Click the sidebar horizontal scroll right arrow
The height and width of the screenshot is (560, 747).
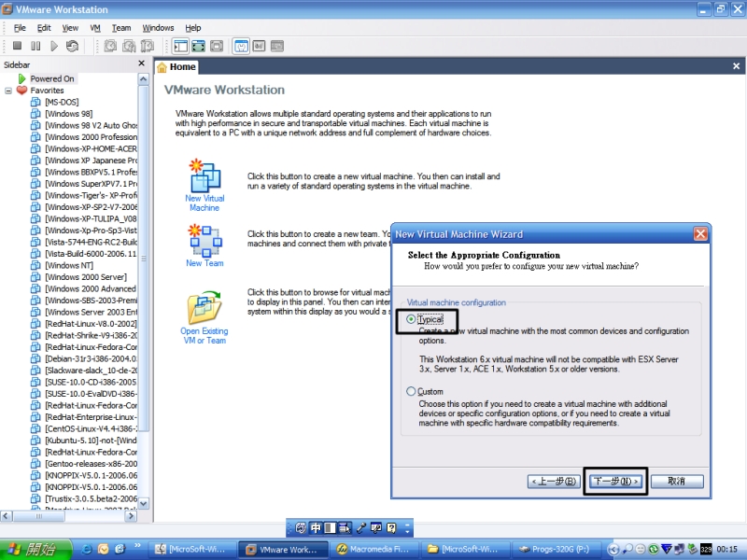pos(131,516)
